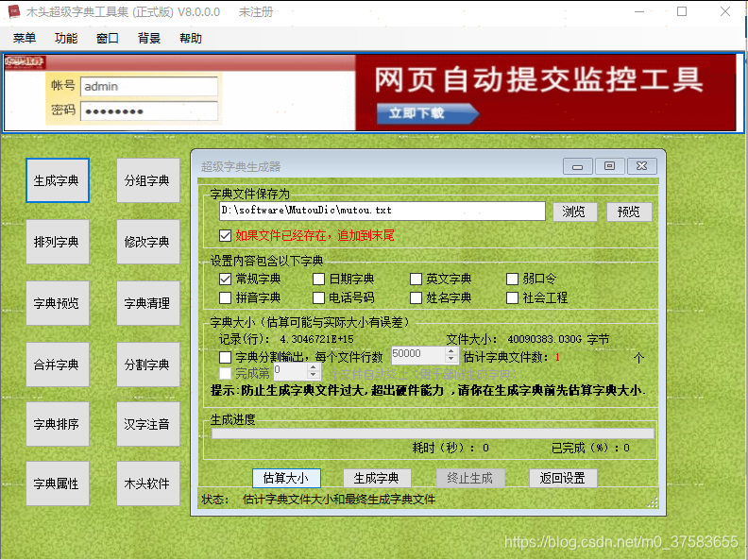The height and width of the screenshot is (560, 748).
Task: Enable the 日期字典 checkbox
Action: [x=318, y=279]
